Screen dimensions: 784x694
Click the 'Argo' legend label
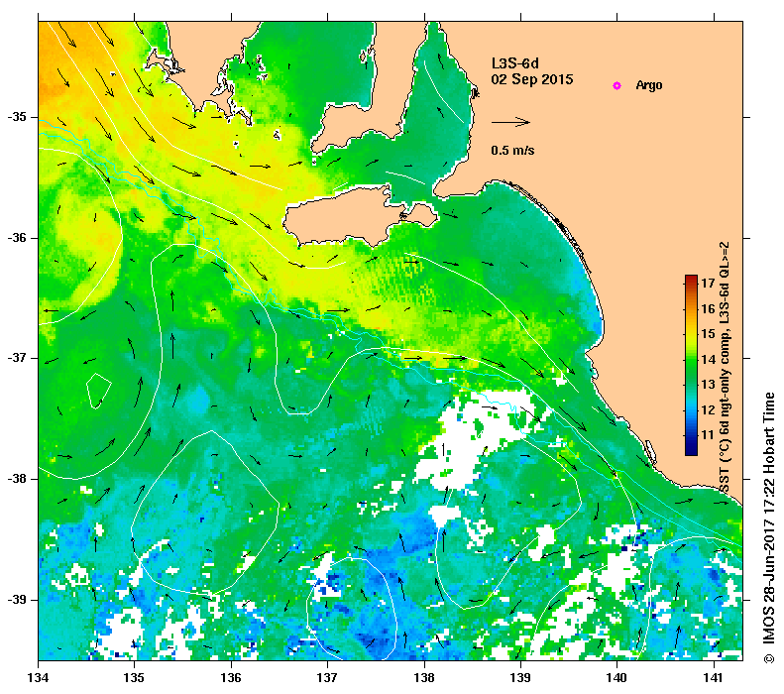pyautogui.click(x=649, y=85)
